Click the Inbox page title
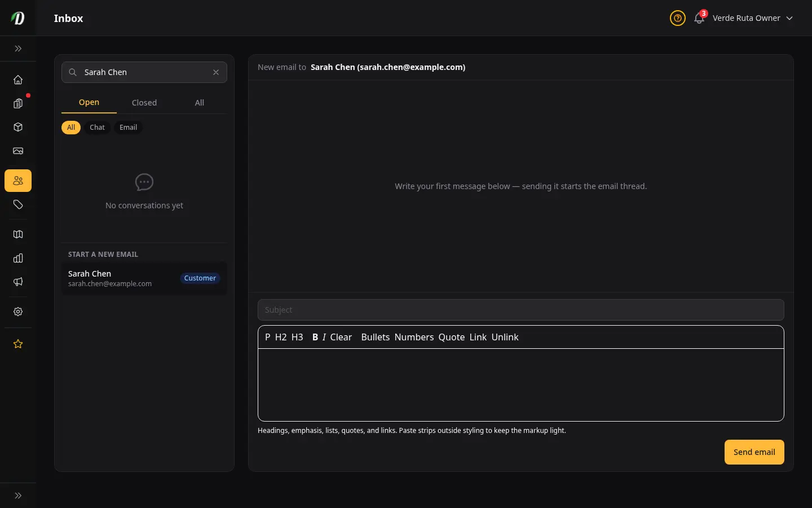 click(69, 18)
